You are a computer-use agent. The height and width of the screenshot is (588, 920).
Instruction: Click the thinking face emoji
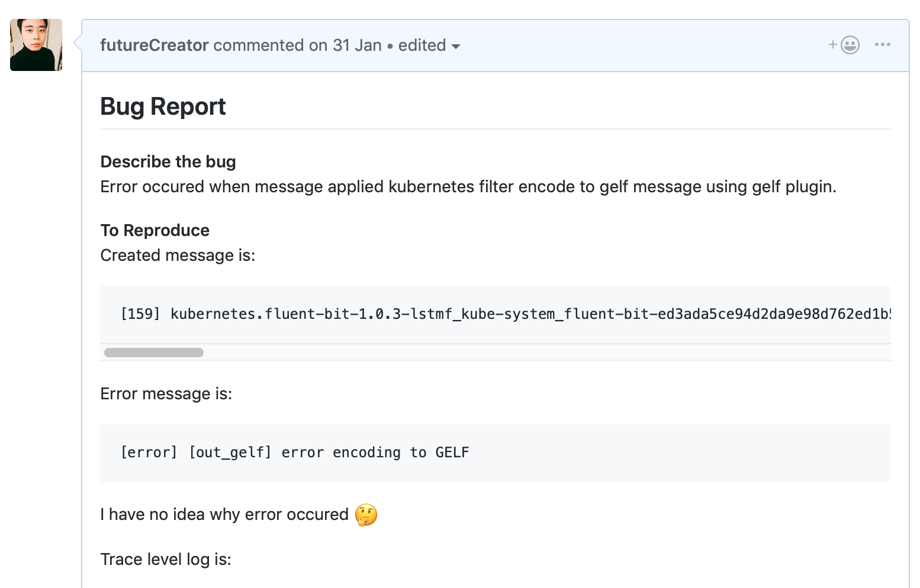366,515
